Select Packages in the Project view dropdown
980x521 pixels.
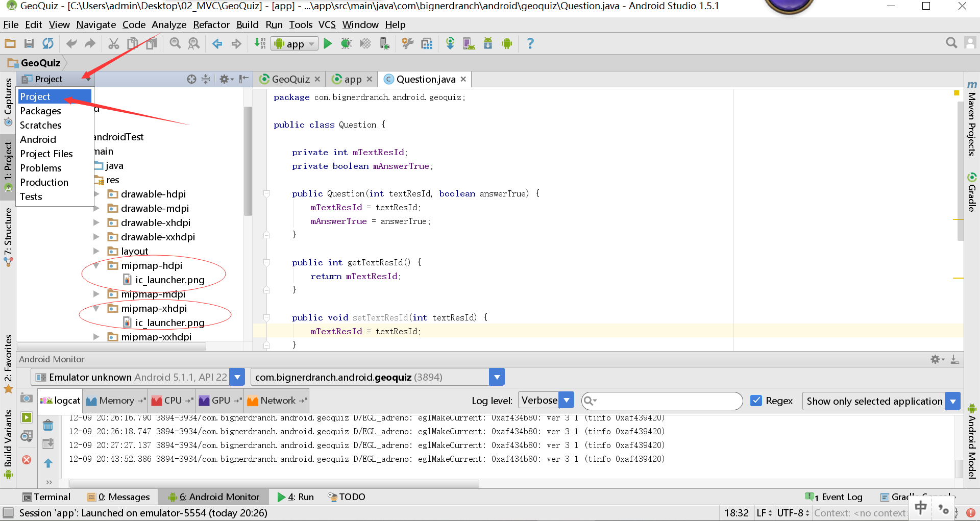pos(41,111)
